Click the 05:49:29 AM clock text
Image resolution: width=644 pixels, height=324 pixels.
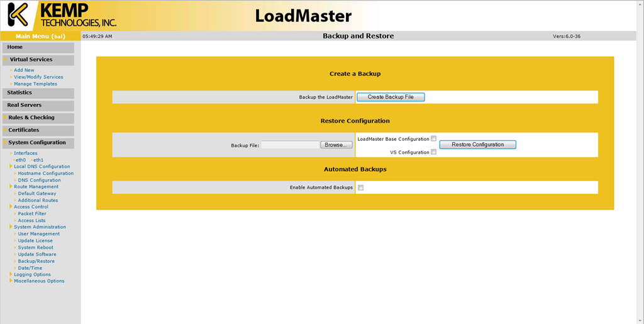(97, 36)
